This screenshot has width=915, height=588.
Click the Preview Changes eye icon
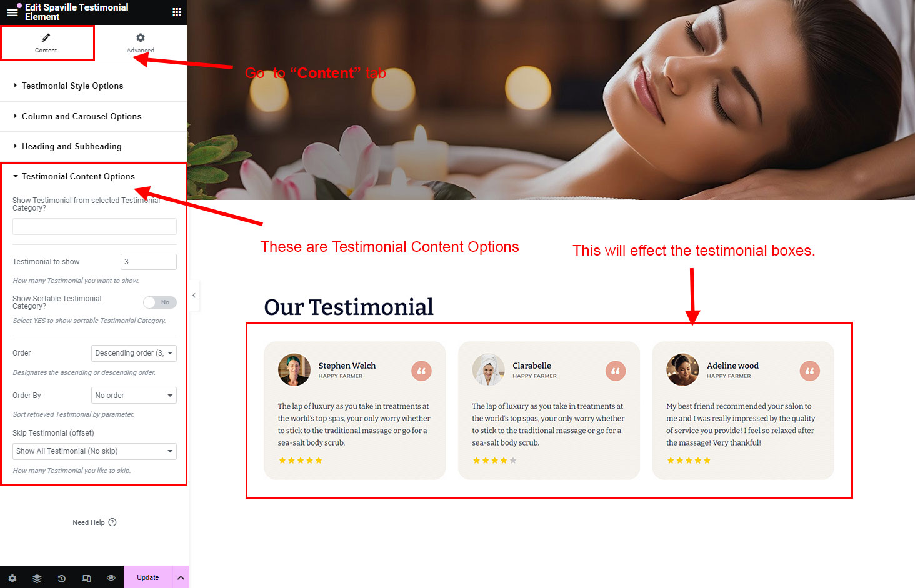[111, 578]
